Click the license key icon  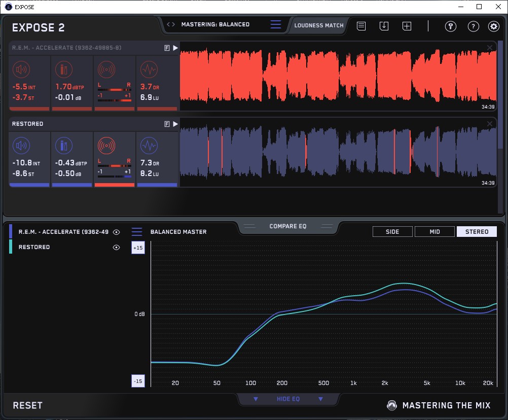(450, 26)
